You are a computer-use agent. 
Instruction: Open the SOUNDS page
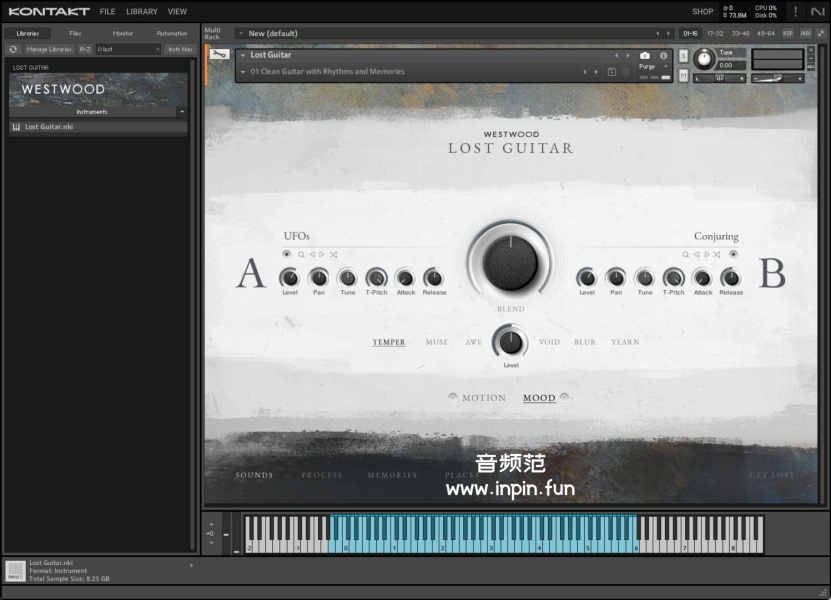coord(254,475)
